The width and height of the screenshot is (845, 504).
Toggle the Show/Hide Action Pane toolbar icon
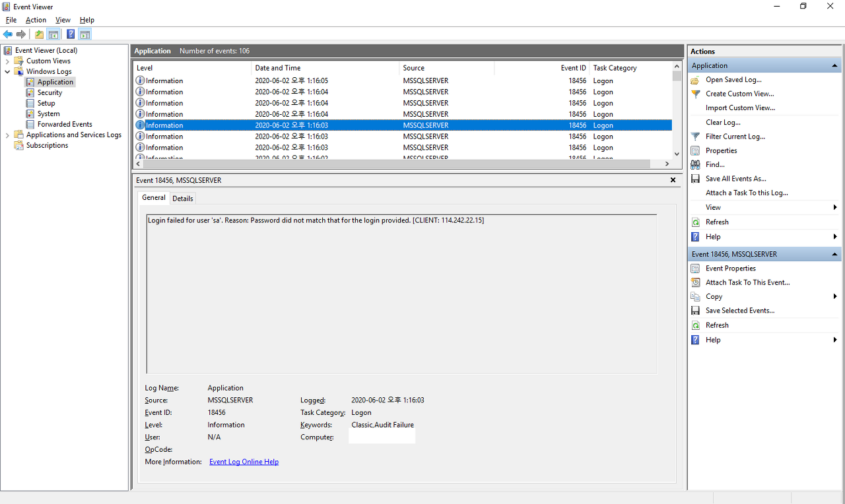85,34
